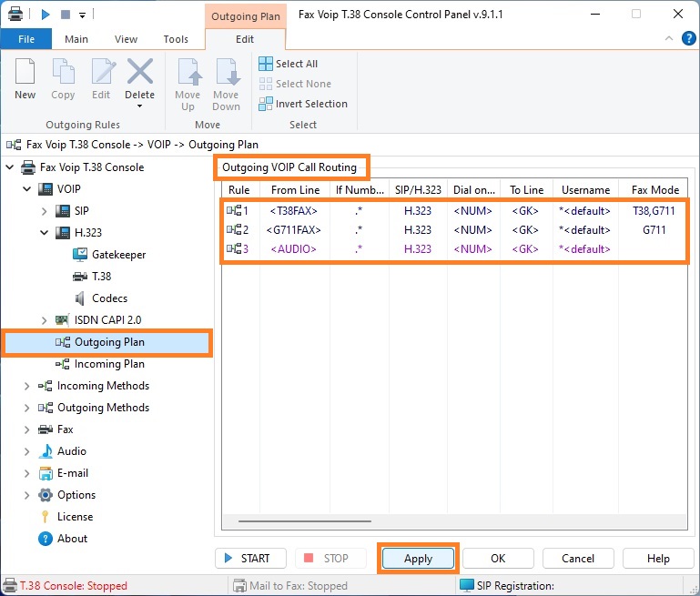Click the Cancel button
This screenshot has height=596, width=700.
pyautogui.click(x=578, y=559)
